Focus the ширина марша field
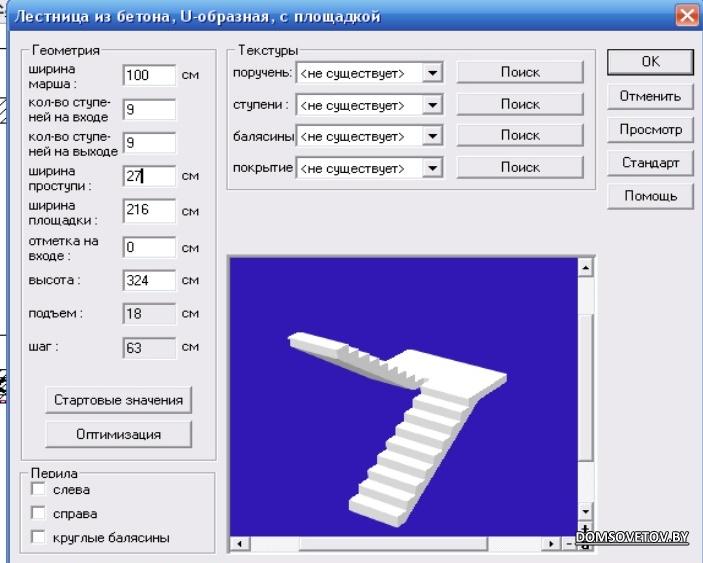This screenshot has height=563, width=703. click(149, 75)
